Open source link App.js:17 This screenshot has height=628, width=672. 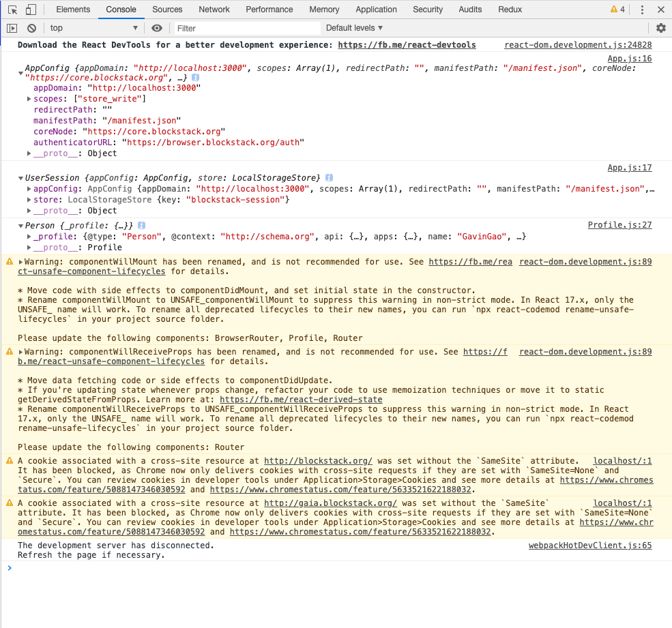pyautogui.click(x=630, y=168)
